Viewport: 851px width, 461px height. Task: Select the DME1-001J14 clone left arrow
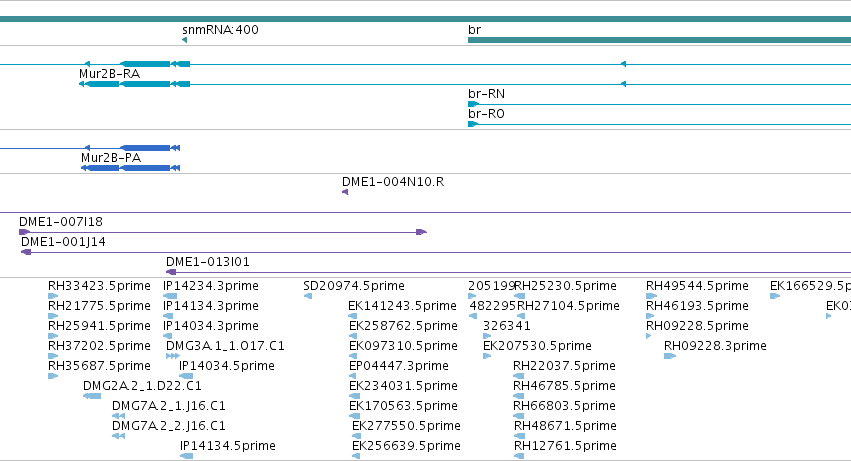pyautogui.click(x=26, y=252)
